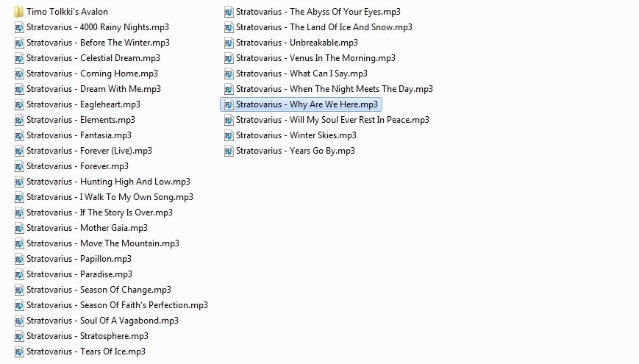This screenshot has width=639, height=364.
Task: Select the Fantasia mp3 icon
Action: coord(19,136)
